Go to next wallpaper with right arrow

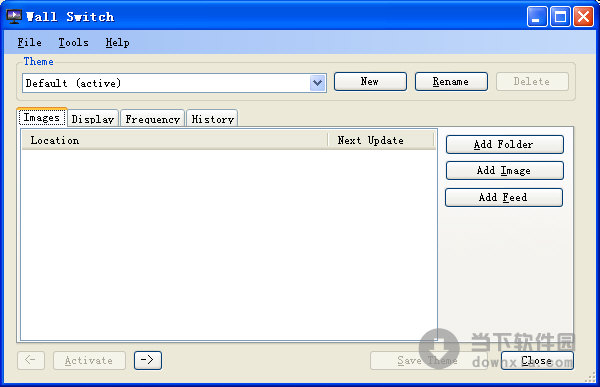click(148, 360)
